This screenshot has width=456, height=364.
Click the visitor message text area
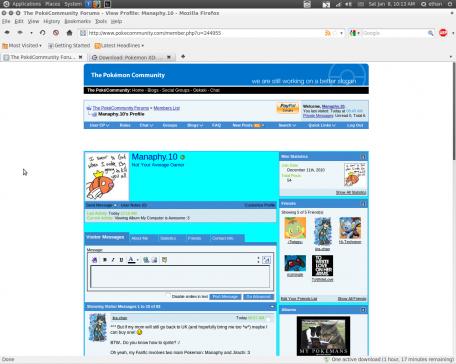click(180, 277)
